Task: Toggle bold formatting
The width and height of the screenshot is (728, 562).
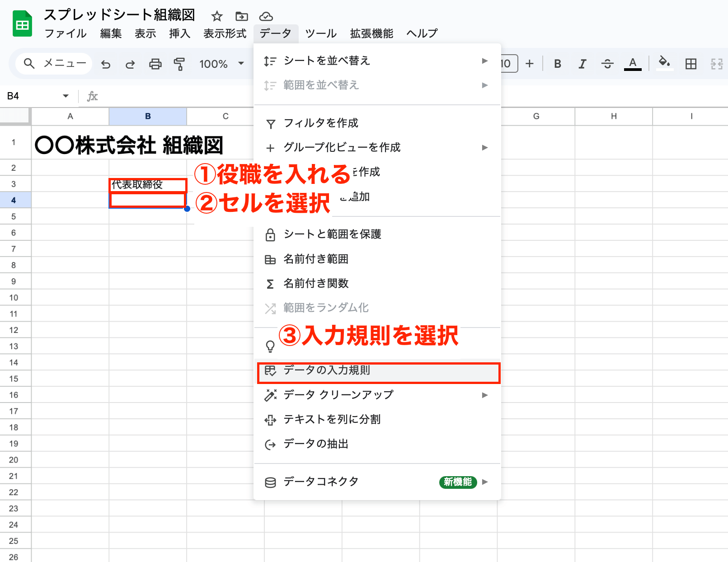Action: pos(557,64)
